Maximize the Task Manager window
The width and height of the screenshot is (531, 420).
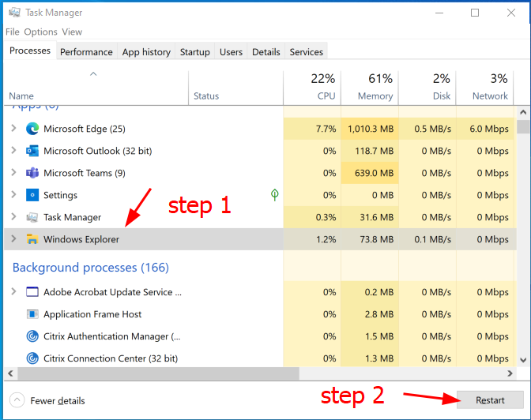(475, 13)
